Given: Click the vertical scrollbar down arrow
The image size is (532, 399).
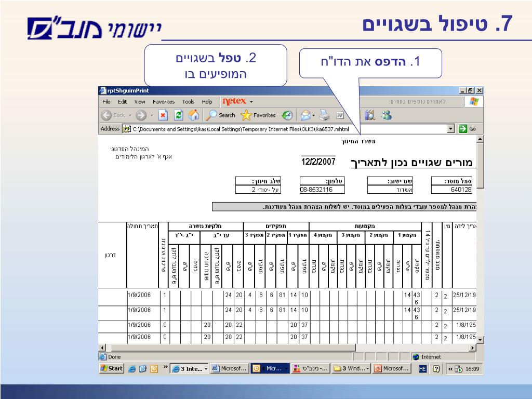Looking at the screenshot, I should (480, 340).
